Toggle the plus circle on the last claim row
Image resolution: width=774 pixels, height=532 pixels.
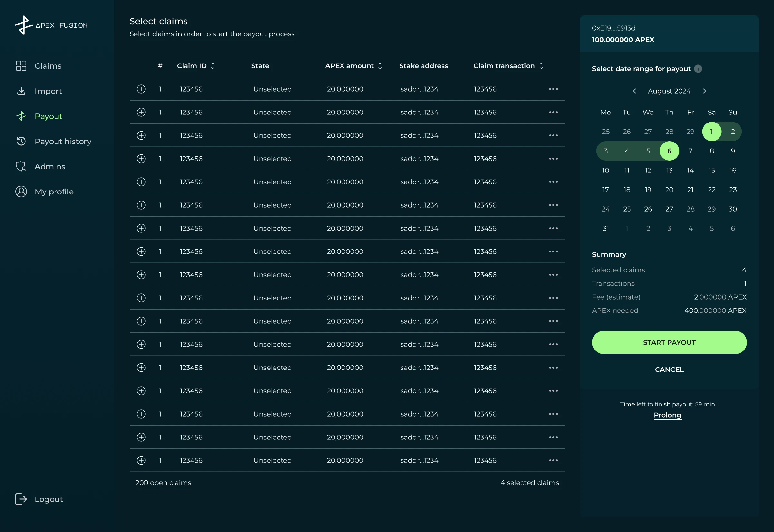(141, 460)
